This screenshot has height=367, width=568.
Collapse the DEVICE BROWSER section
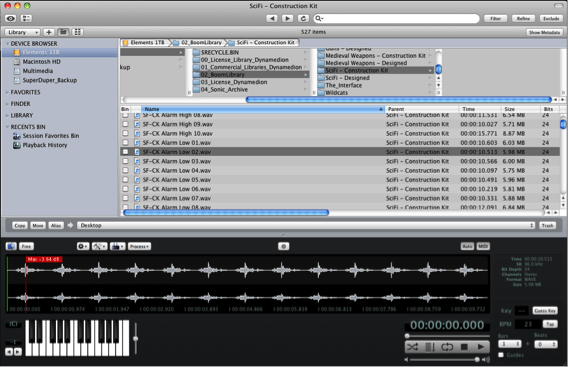[x=7, y=43]
